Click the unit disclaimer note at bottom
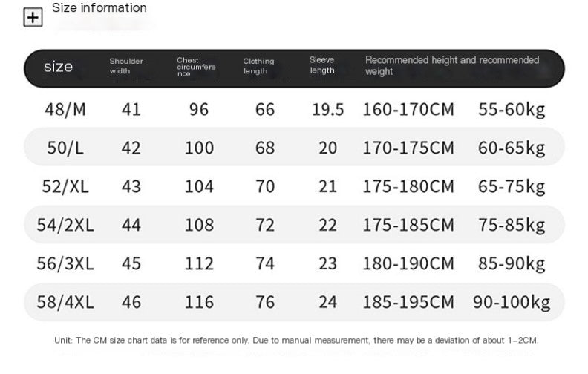The height and width of the screenshot is (374, 588). point(295,341)
